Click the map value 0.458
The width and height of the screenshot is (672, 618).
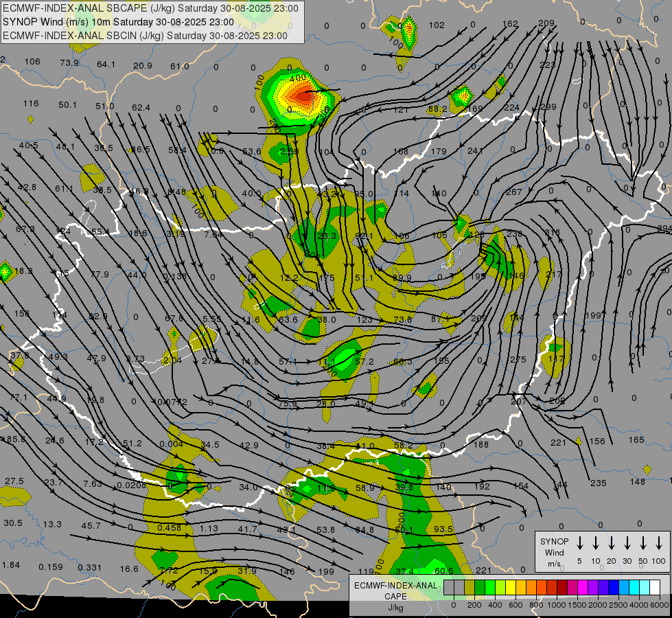coord(170,527)
